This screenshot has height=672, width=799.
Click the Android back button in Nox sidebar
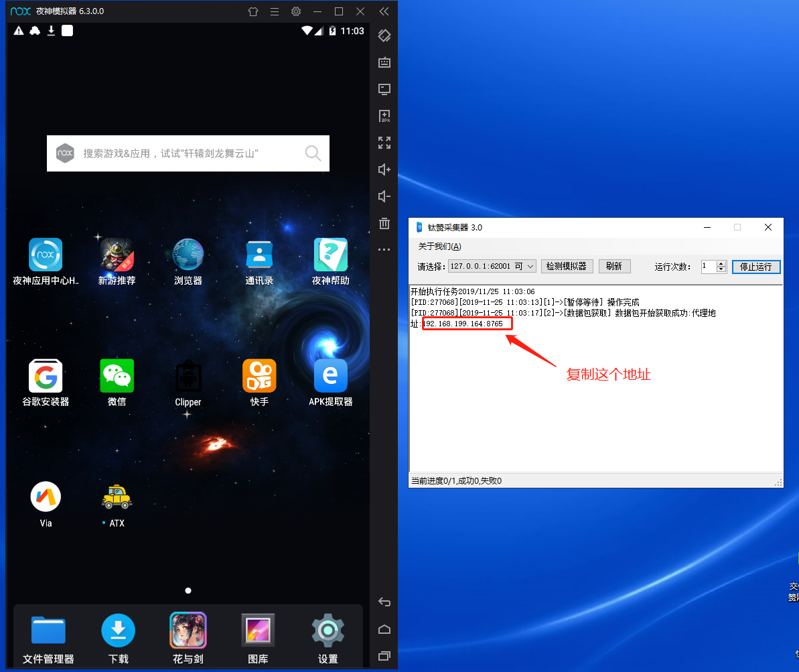pyautogui.click(x=384, y=602)
